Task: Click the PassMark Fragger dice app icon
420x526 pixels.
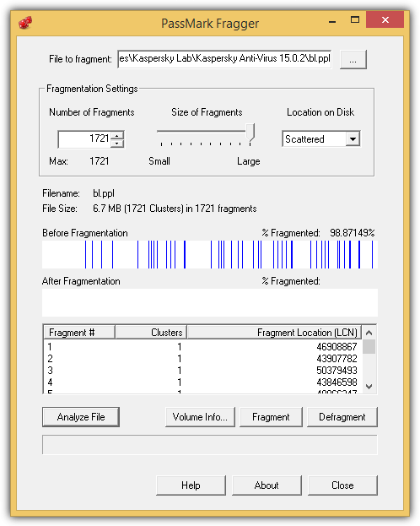Action: [x=25, y=23]
